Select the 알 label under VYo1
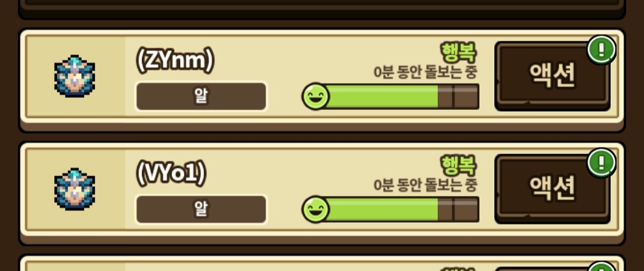Screen dimensions: 644x271 [202, 210]
